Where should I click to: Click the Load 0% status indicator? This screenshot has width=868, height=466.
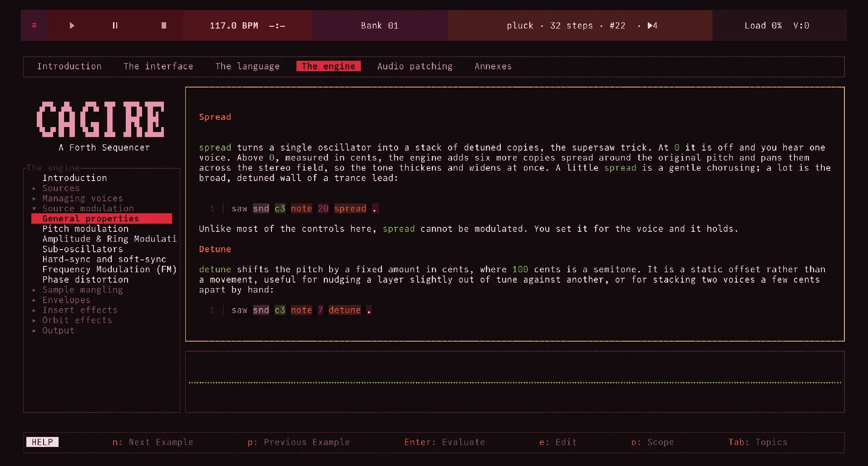[763, 25]
